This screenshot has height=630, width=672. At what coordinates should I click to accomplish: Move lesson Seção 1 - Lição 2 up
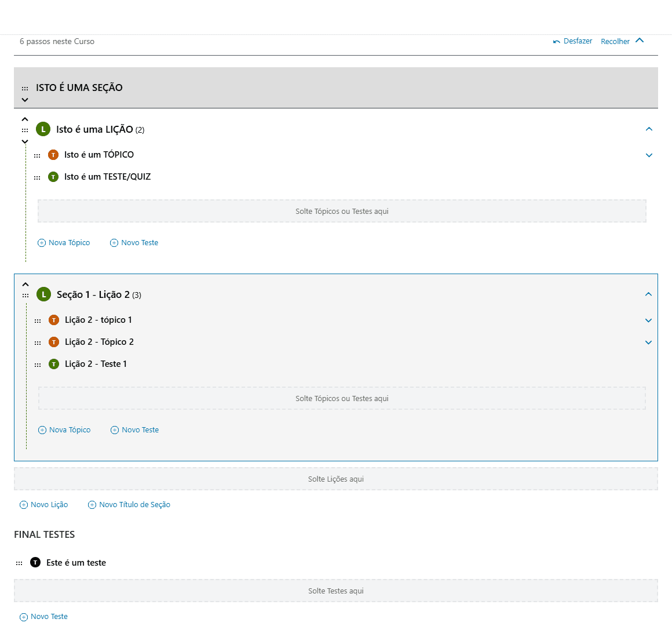[25, 285]
